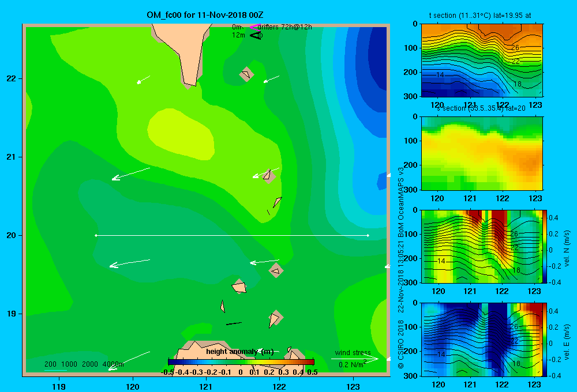
Task: Open the vel. N velocity section panel
Action: point(482,246)
